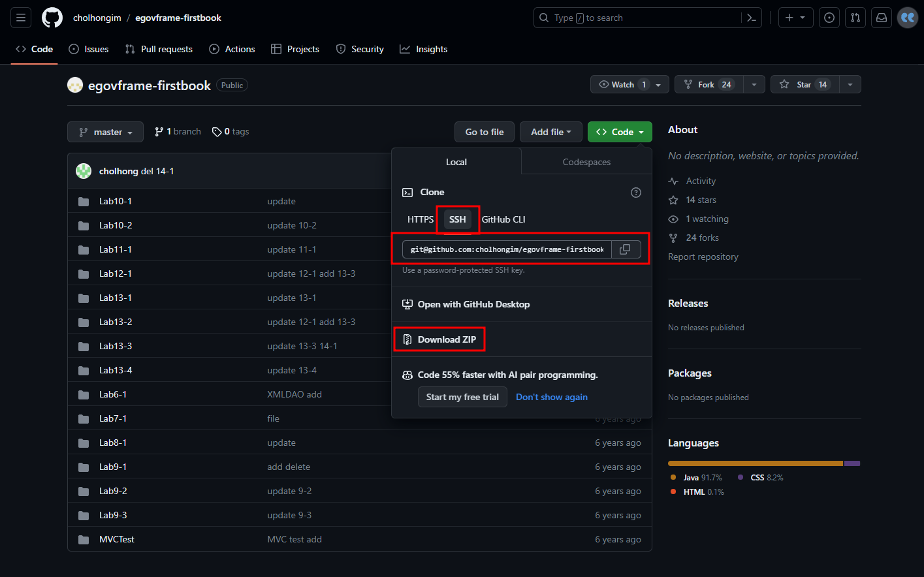Open the Actions repository tab

click(232, 49)
